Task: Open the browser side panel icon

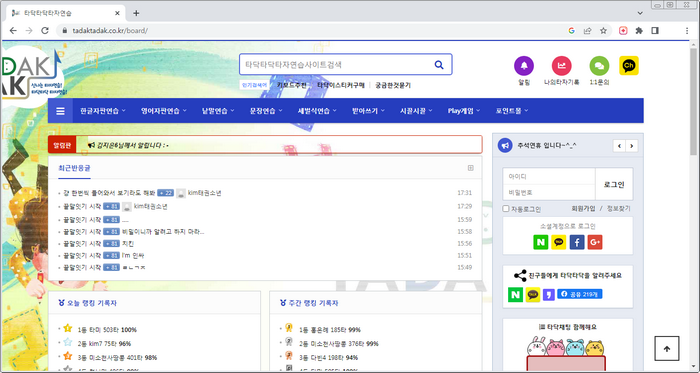Action: tap(655, 31)
